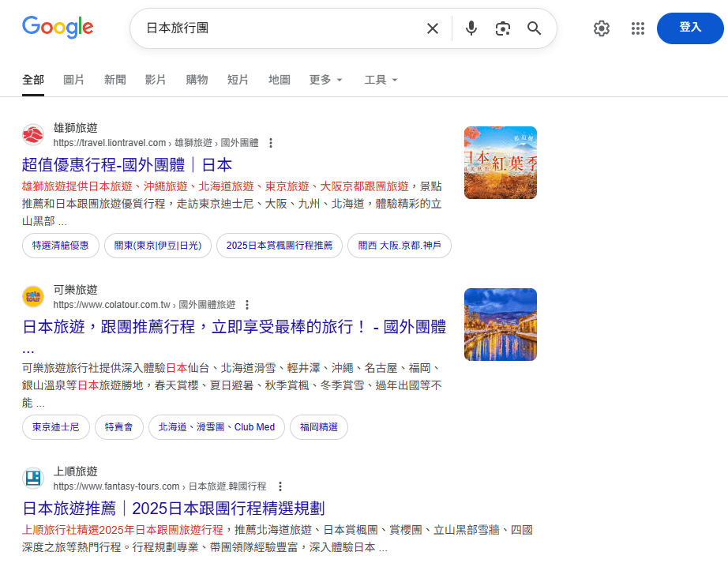Click the Google logo
Image resolution: width=728 pixels, height=567 pixels.
pyautogui.click(x=58, y=28)
